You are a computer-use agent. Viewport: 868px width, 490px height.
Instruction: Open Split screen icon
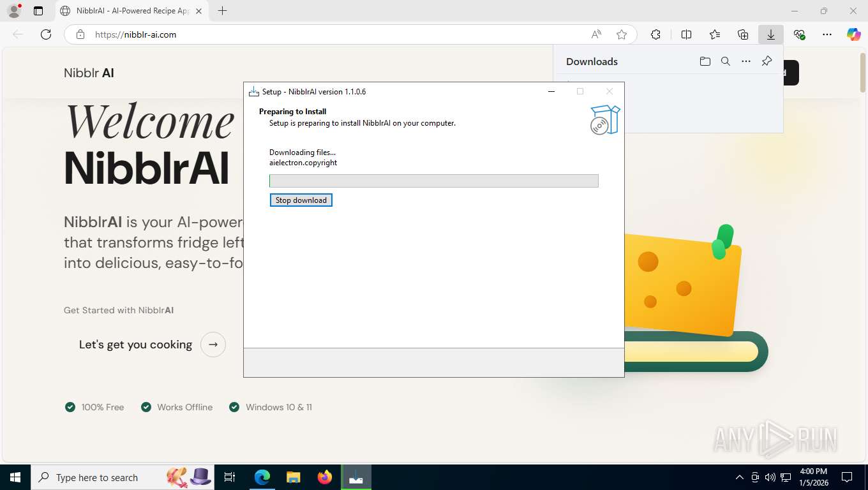click(x=686, y=34)
